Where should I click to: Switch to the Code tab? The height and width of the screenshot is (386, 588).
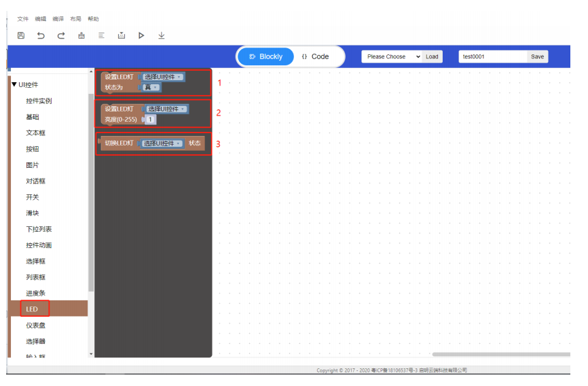point(315,56)
